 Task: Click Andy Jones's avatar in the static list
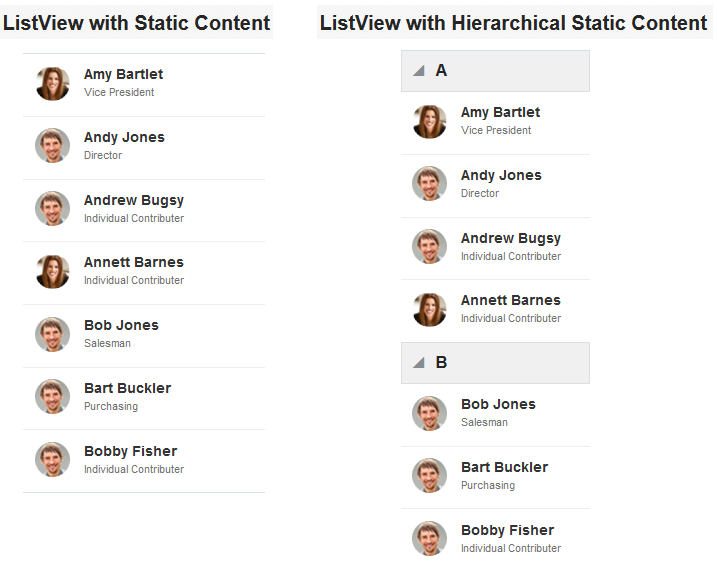point(53,145)
